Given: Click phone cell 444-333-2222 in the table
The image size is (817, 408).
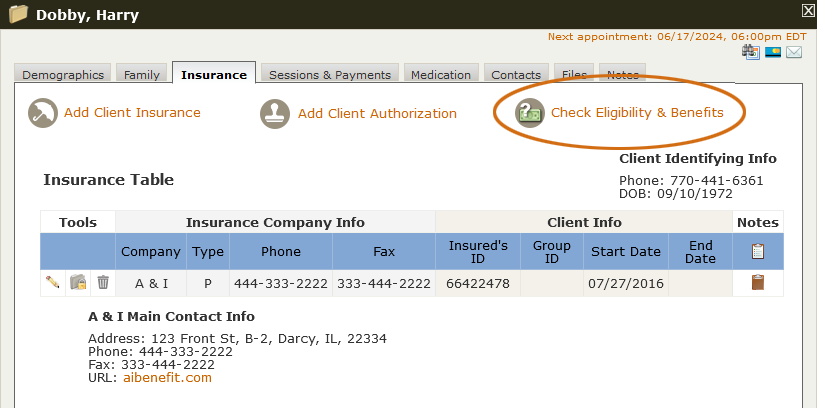Looking at the screenshot, I should pyautogui.click(x=281, y=283).
